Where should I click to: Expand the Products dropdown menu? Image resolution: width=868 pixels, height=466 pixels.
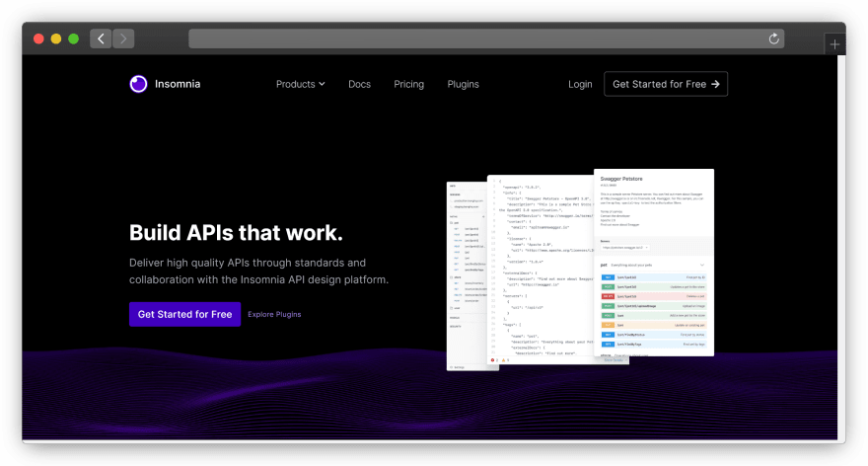click(x=301, y=84)
